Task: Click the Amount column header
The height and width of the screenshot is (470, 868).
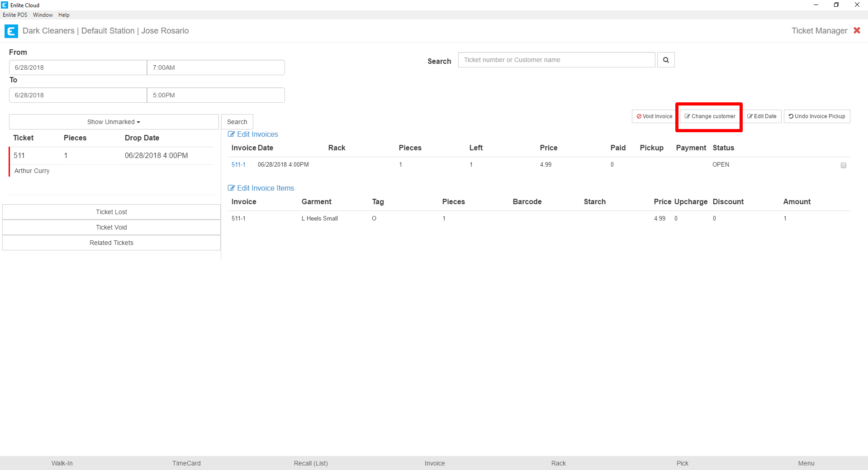Action: [797, 201]
